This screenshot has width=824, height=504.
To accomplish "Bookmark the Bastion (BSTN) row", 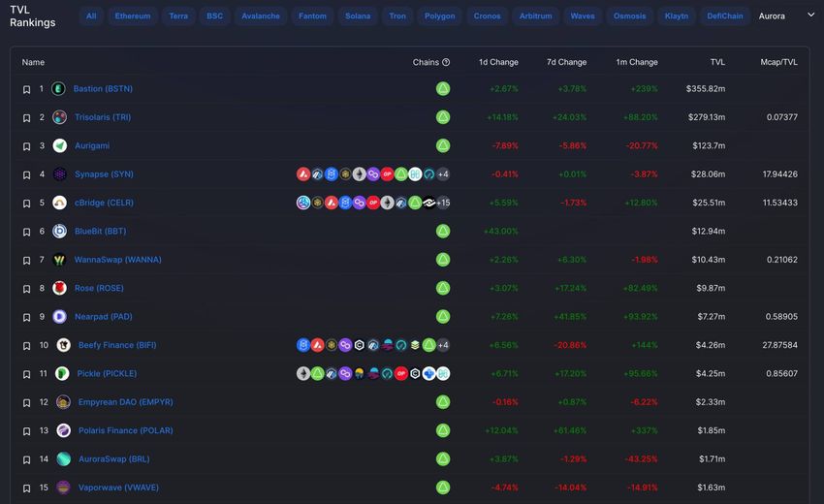I will click(26, 89).
